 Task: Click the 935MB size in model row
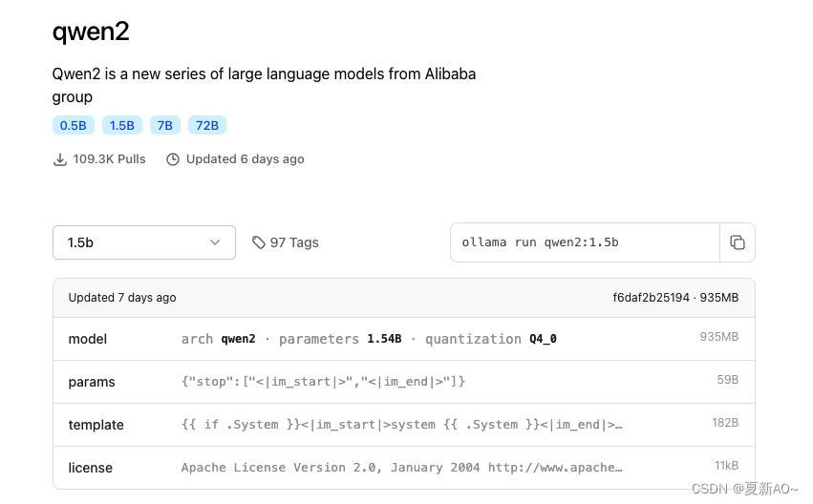pos(719,337)
